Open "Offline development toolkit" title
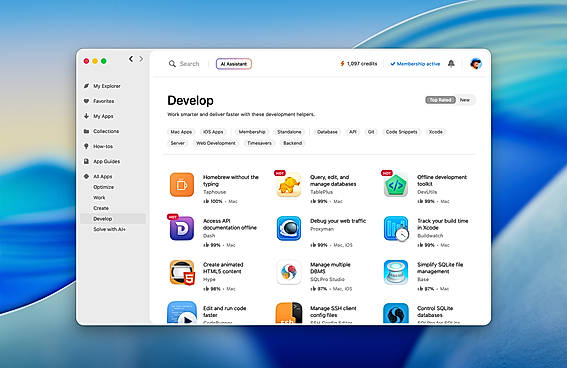 coord(442,180)
